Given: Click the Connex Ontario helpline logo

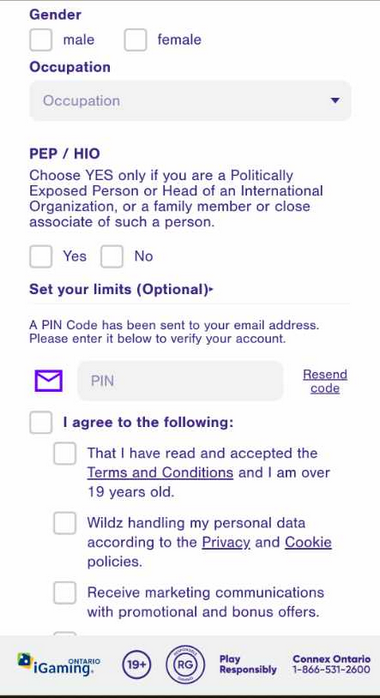Looking at the screenshot, I should pyautogui.click(x=331, y=665).
